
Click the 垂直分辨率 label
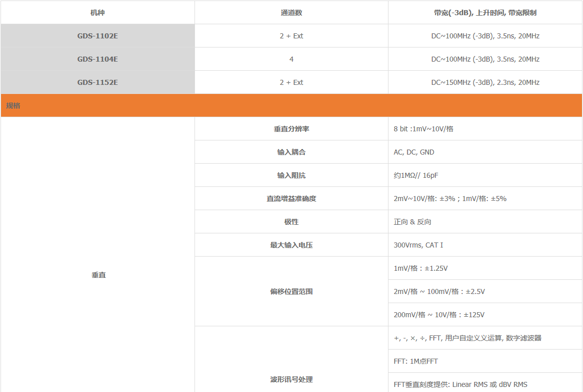(291, 129)
